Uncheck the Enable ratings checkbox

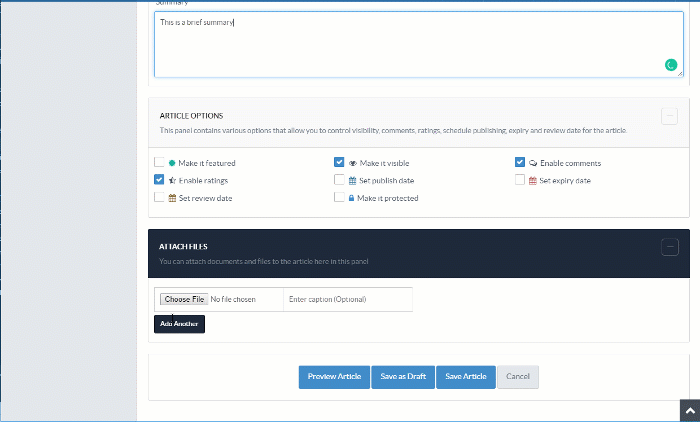pos(159,180)
